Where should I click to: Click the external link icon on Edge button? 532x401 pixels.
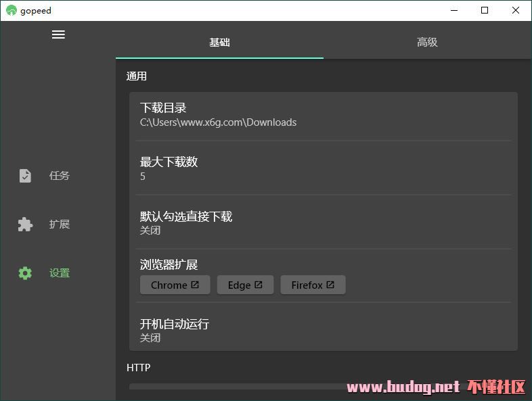[258, 285]
